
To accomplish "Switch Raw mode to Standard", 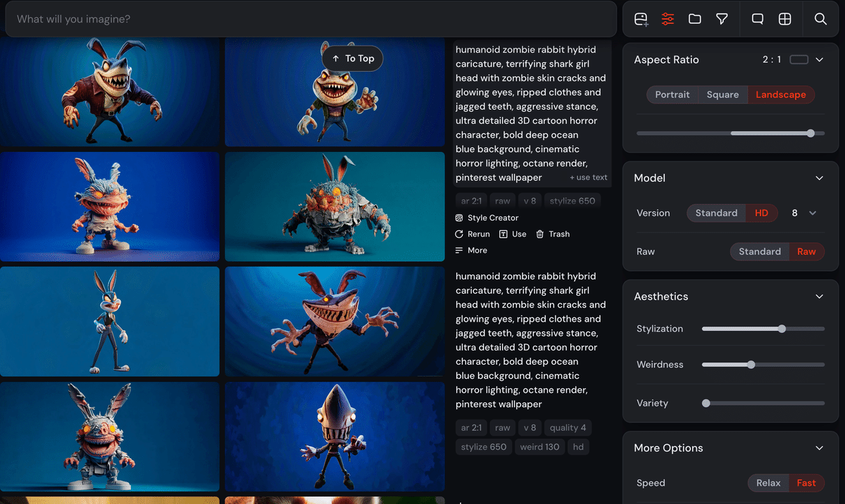I will tap(759, 251).
